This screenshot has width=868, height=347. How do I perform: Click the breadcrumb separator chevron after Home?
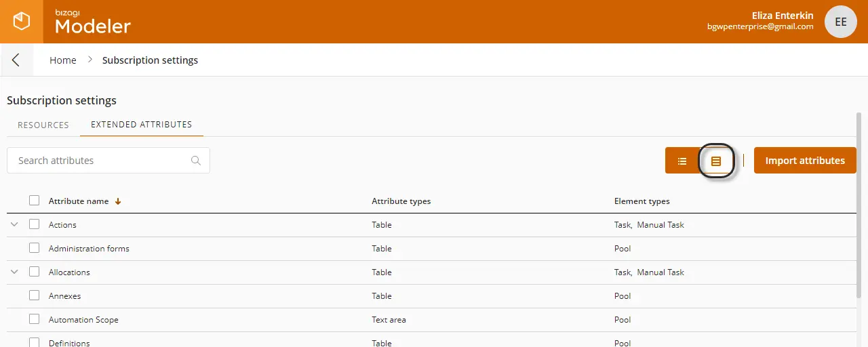pyautogui.click(x=90, y=60)
